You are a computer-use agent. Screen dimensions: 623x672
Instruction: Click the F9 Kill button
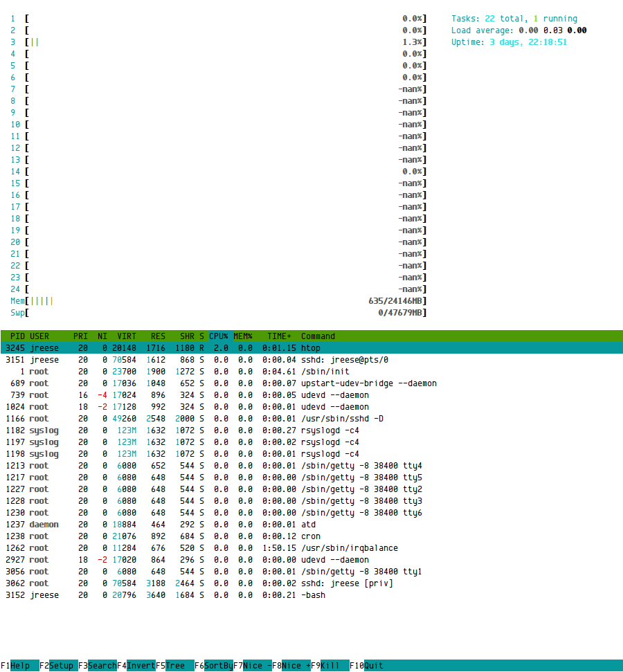click(330, 666)
